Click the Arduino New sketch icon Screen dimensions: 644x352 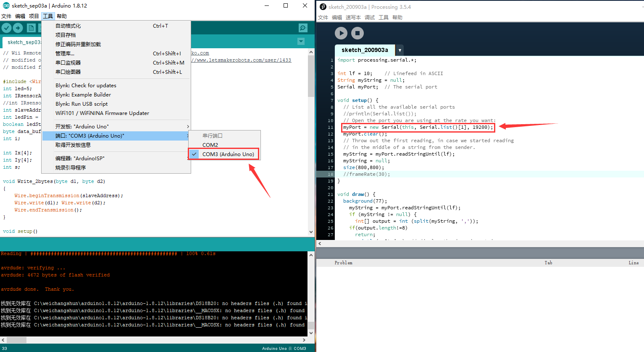click(31, 28)
